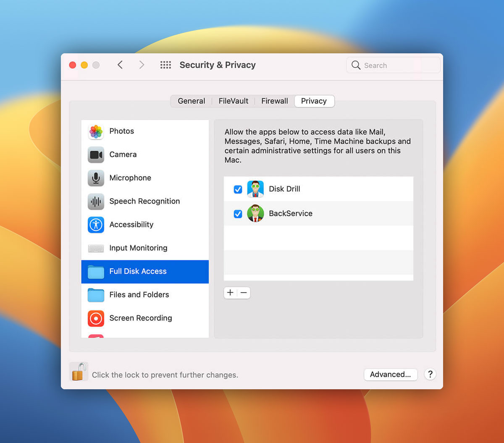Click the Photos app icon in sidebar

[x=96, y=131]
